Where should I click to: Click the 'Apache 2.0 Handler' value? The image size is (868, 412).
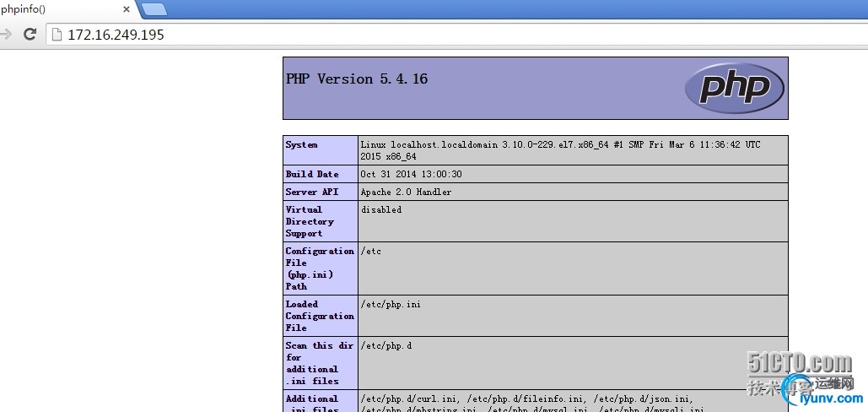pyautogui.click(x=406, y=192)
